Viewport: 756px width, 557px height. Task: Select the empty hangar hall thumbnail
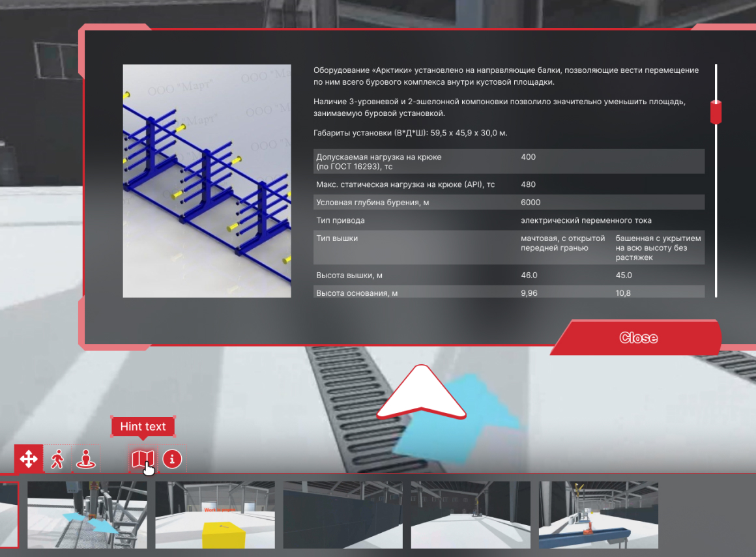tap(471, 515)
